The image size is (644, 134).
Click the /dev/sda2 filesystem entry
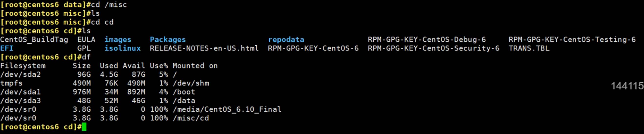pos(20,74)
